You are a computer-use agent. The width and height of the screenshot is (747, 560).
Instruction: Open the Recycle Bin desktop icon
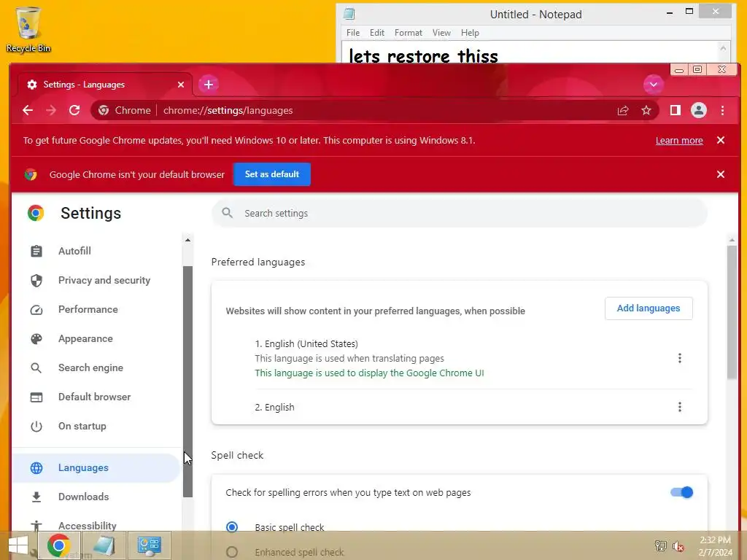(x=28, y=29)
